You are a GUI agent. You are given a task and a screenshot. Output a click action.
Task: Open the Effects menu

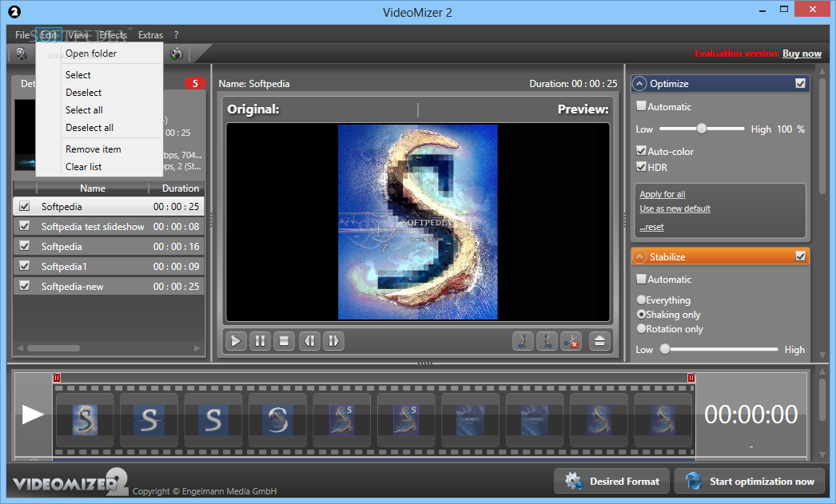point(113,35)
